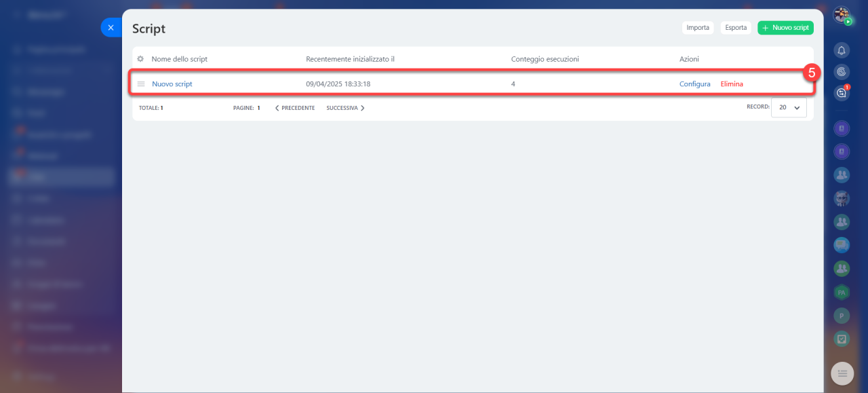Open the cat photo avatar chat
This screenshot has height=393, width=868.
[x=842, y=199]
